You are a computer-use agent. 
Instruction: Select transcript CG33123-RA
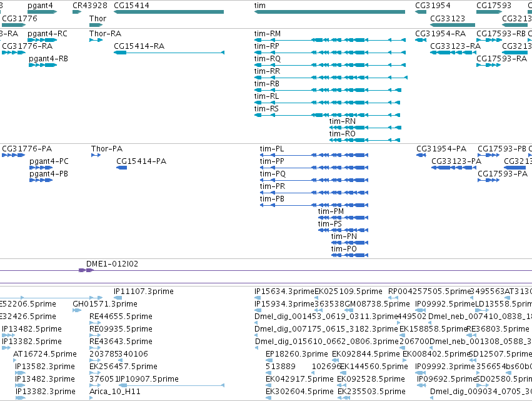[453, 53]
